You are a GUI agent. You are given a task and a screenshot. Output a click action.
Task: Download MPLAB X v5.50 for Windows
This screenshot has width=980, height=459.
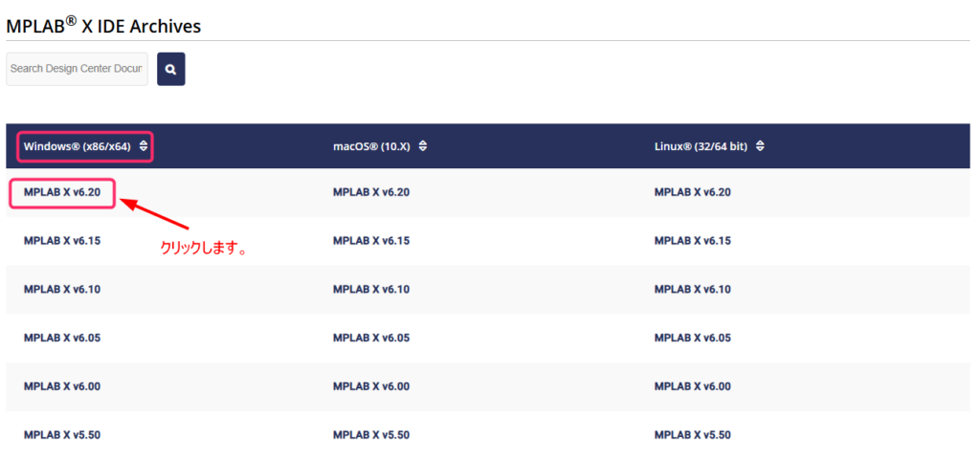point(62,435)
